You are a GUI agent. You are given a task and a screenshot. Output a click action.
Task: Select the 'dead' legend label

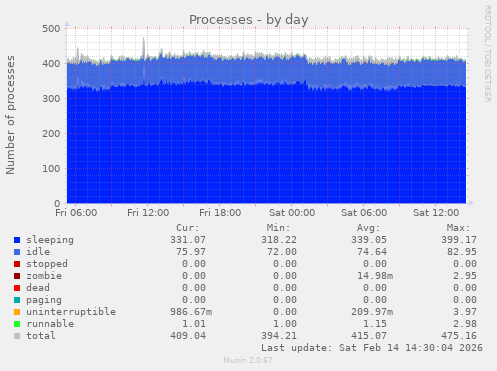38,288
